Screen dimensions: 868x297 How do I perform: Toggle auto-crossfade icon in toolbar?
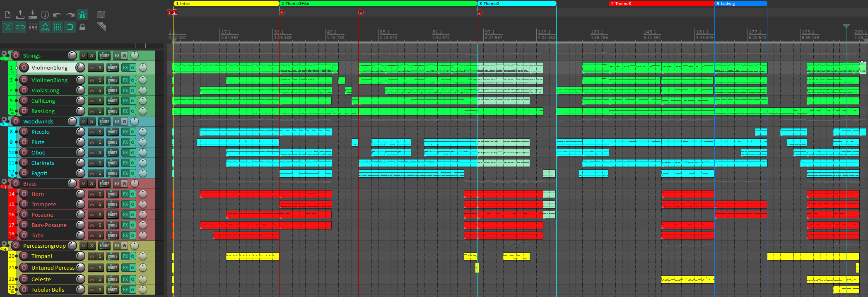[x=7, y=27]
